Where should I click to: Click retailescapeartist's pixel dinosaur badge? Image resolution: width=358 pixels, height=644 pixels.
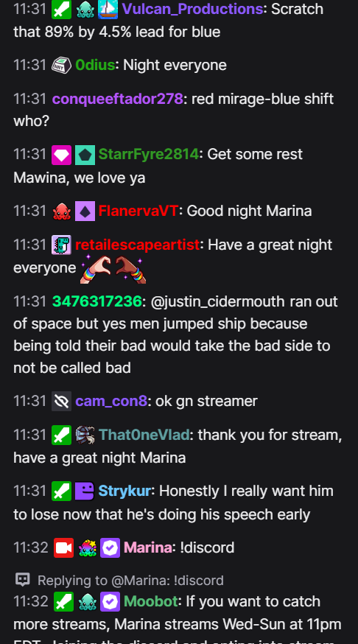point(62,245)
